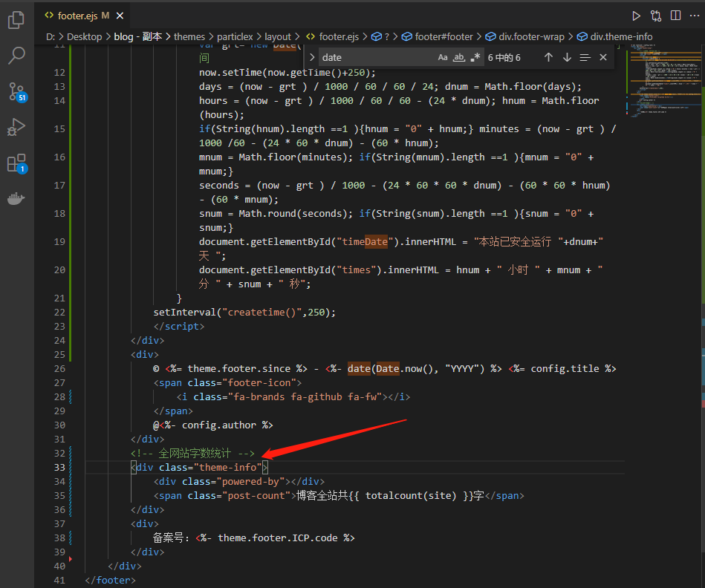The image size is (705, 588).
Task: Click 'theme-info' class value on line 33
Action: (227, 467)
